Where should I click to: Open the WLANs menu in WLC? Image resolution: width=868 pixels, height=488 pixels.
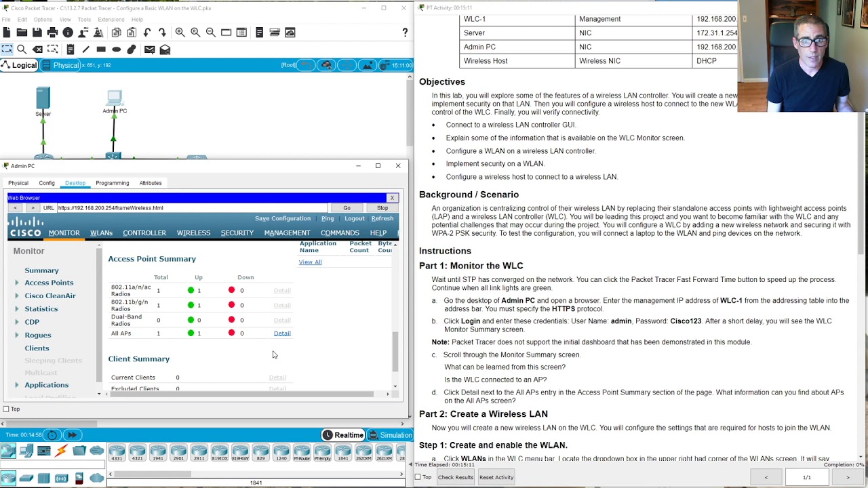coord(101,233)
